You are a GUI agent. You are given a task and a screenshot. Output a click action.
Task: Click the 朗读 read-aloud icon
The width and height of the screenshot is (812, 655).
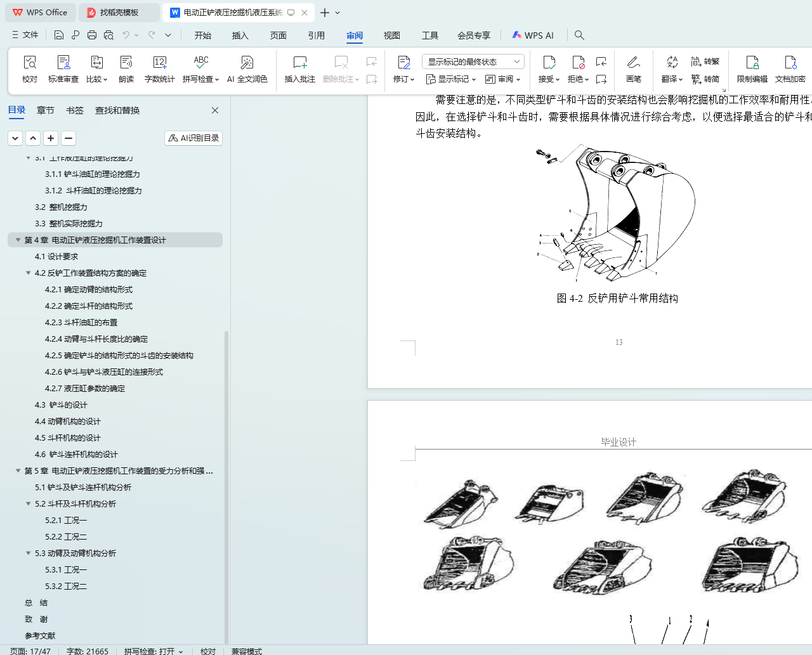coord(126,68)
